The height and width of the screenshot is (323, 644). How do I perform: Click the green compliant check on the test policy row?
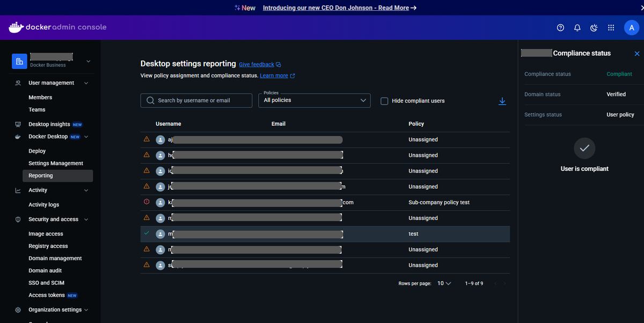pyautogui.click(x=146, y=233)
